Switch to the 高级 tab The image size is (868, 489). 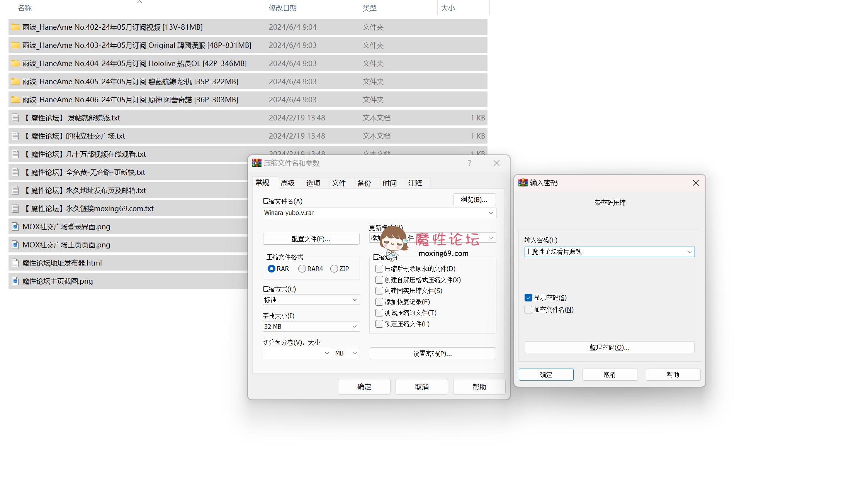pyautogui.click(x=288, y=183)
